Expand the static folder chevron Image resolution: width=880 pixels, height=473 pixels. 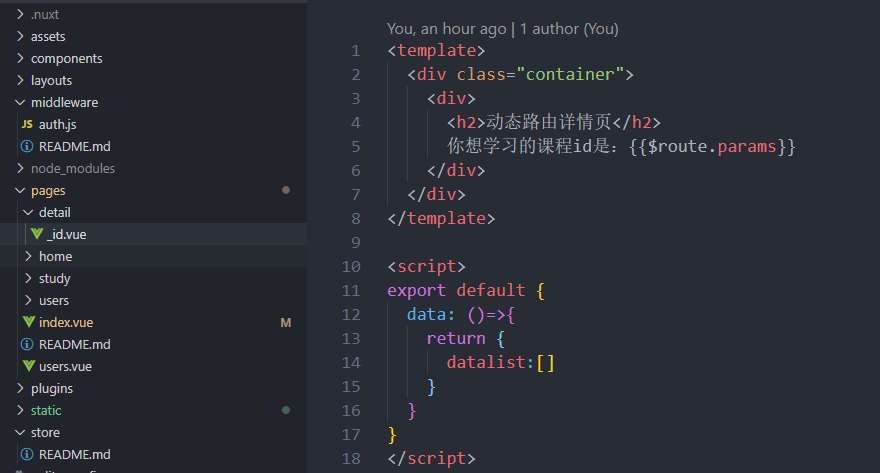coord(20,410)
